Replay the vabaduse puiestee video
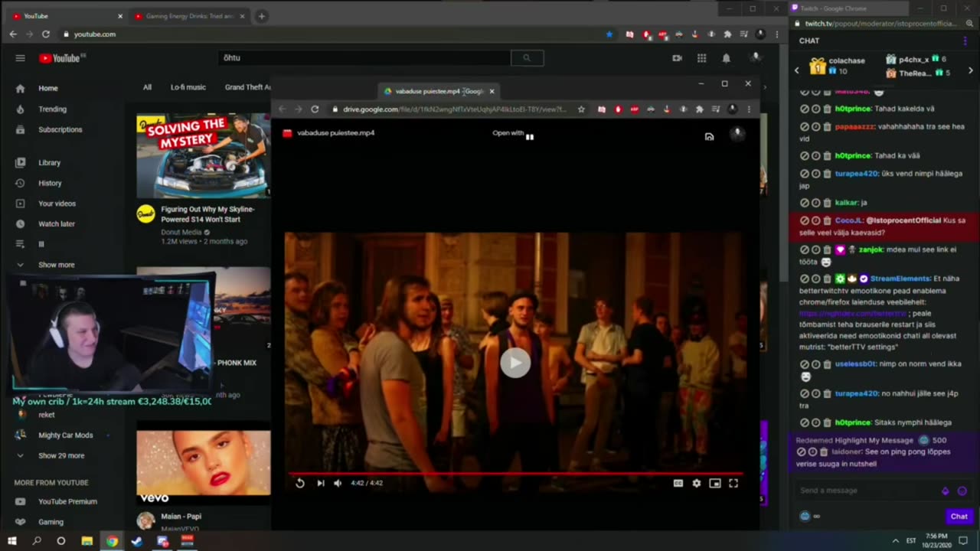This screenshot has width=980, height=551. [x=300, y=483]
